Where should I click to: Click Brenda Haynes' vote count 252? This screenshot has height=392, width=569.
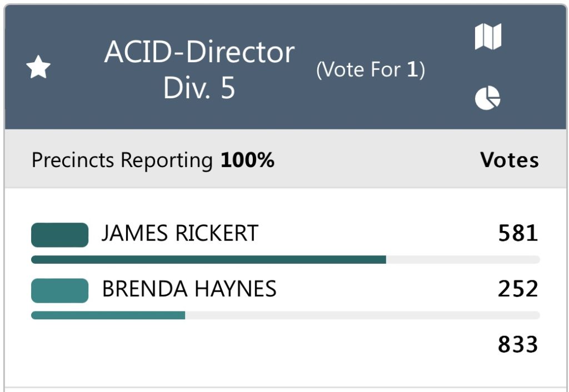pyautogui.click(x=518, y=289)
